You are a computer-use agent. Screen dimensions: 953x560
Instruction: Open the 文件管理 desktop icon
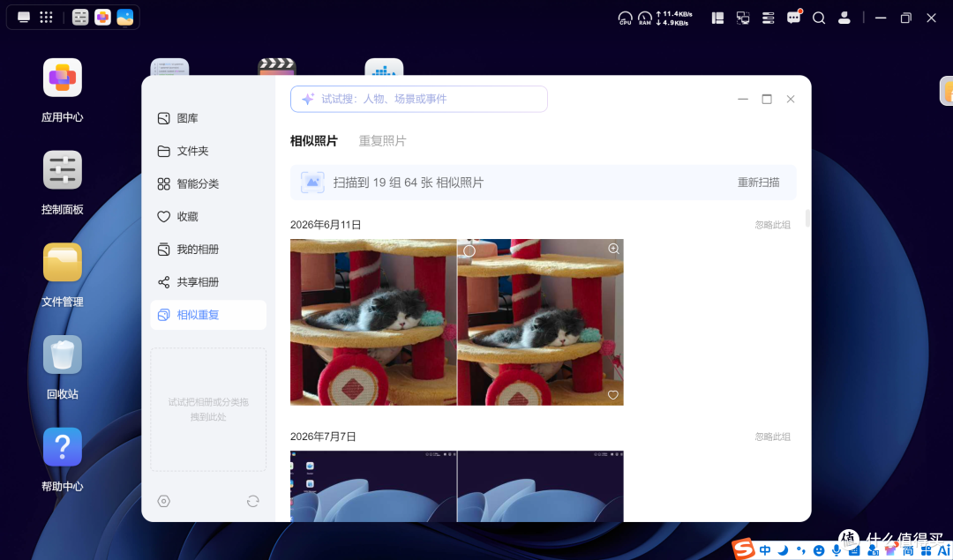62,263
